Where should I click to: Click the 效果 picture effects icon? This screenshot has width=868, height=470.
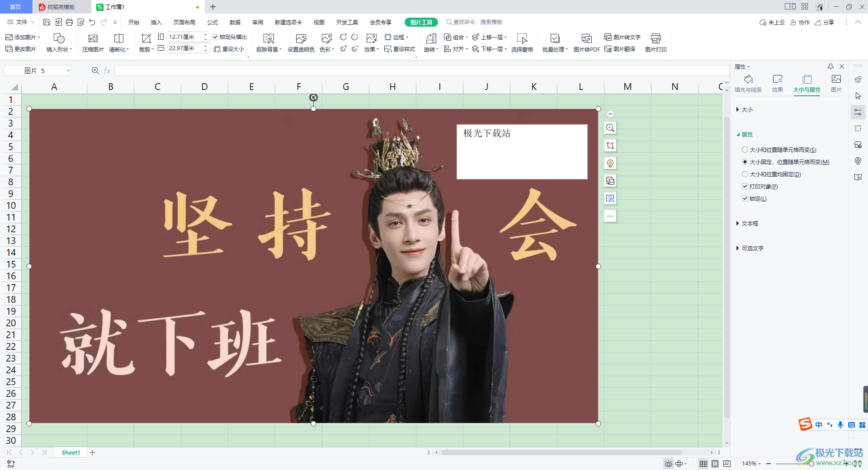tap(371, 39)
